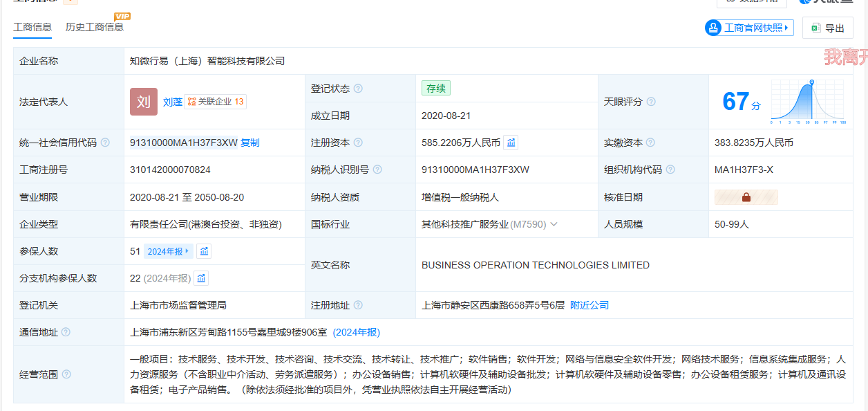868x411 pixels.
Task: Select the 工商信息 tab
Action: click(x=32, y=27)
